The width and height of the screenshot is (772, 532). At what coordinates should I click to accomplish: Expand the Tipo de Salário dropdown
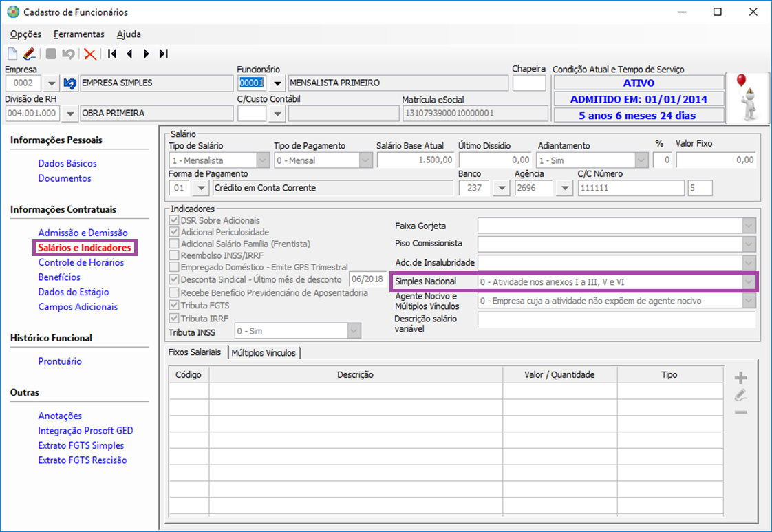pos(262,160)
